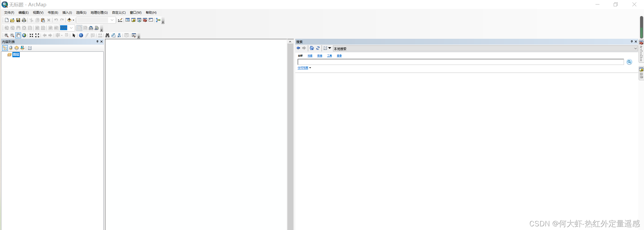Screen dimensions: 644x230
Task: Create a new map document
Action: click(7, 20)
